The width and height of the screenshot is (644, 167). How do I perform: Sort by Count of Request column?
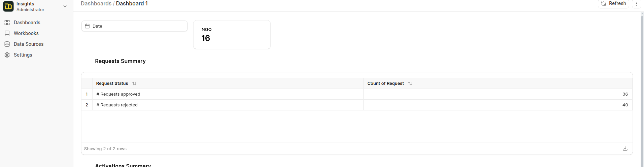coord(410,83)
